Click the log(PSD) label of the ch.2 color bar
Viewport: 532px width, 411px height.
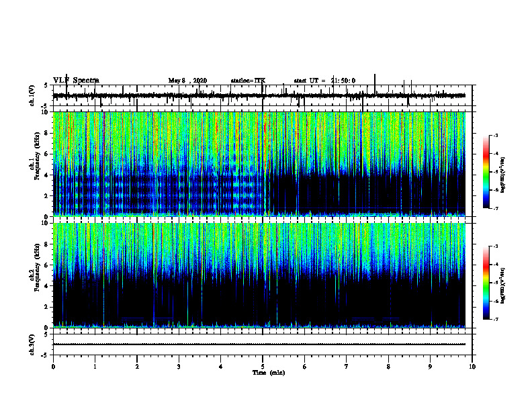point(503,286)
